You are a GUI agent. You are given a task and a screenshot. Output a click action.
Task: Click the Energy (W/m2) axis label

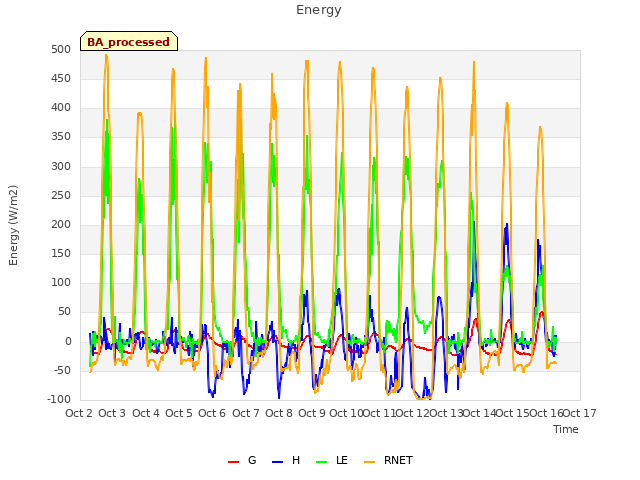pyautogui.click(x=13, y=225)
